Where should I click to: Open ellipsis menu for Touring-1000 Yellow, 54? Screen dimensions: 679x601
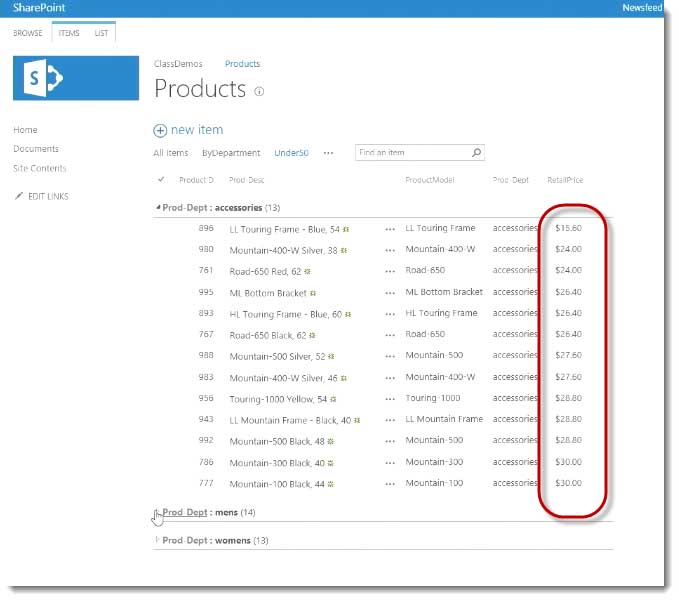point(390,399)
